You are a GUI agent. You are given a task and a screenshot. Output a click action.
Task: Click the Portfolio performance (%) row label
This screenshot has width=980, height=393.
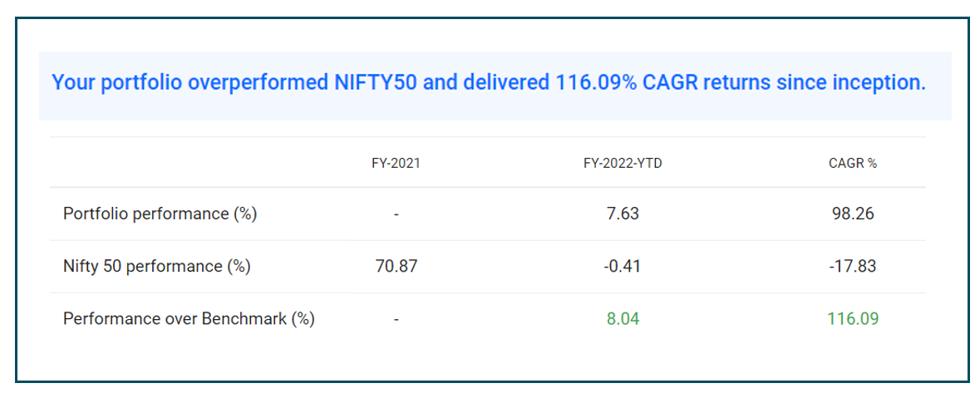pyautogui.click(x=160, y=214)
